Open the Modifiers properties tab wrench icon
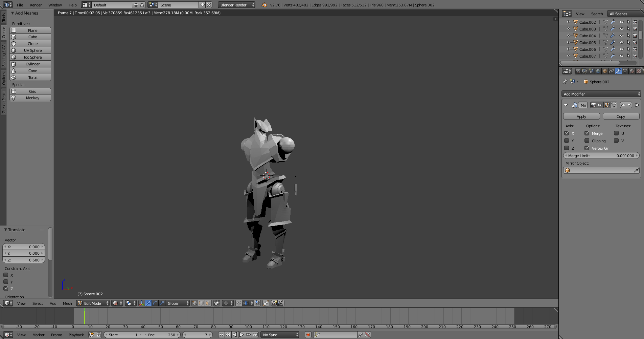Screen dimensions: 644x339 (x=618, y=71)
